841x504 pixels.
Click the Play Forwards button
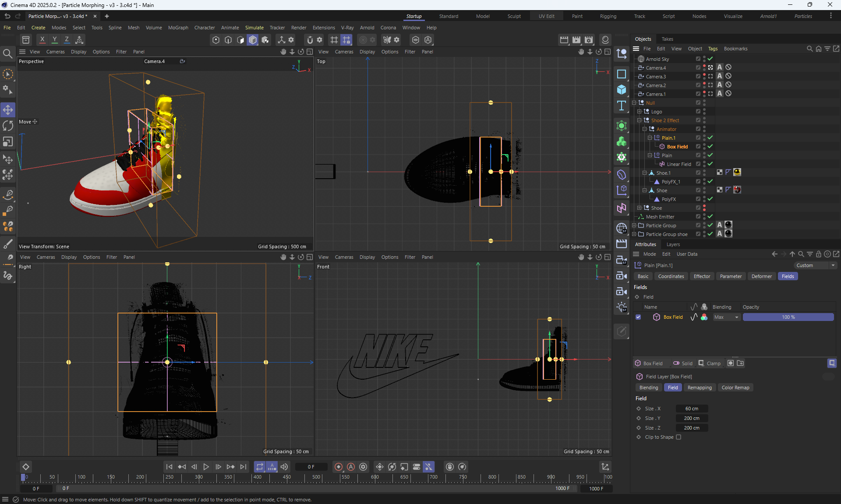click(x=206, y=467)
